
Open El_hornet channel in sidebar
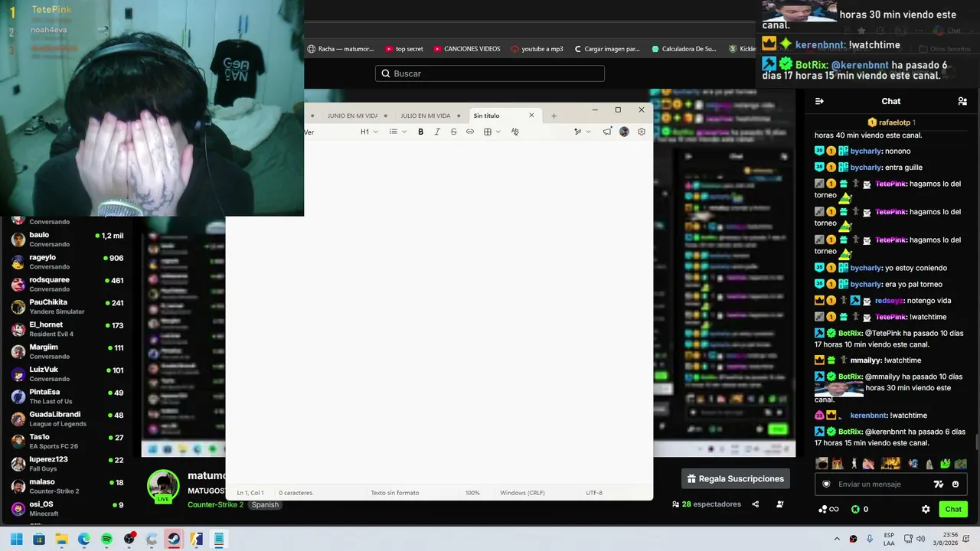(x=67, y=329)
